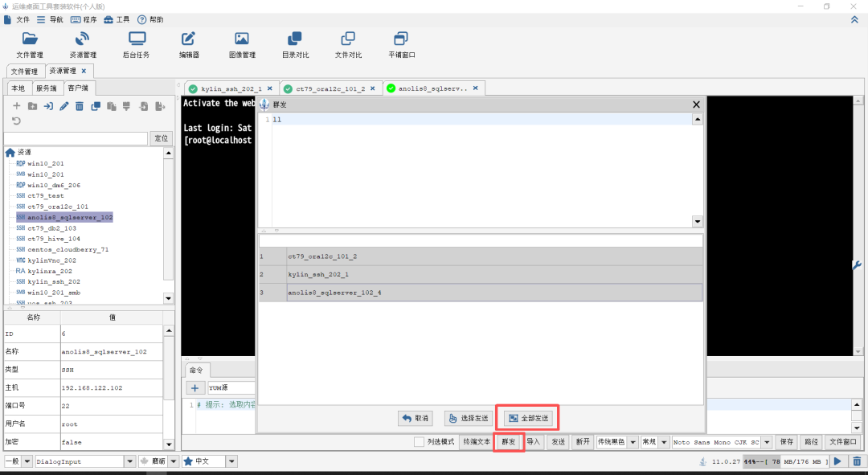
Task: Click 全部发送 send all button
Action: tap(529, 418)
